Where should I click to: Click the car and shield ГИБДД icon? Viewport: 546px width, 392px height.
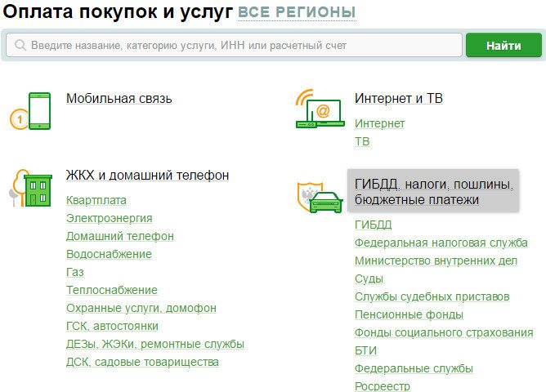click(x=320, y=197)
